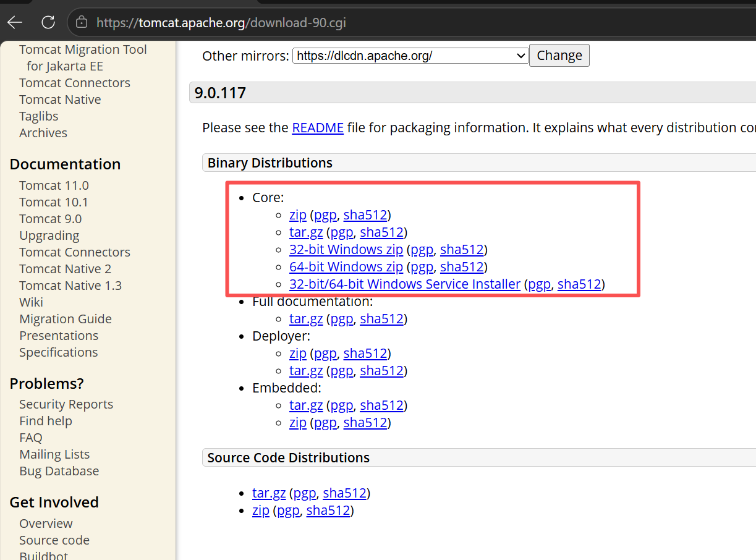Screen dimensions: 756x560
Task: Download the Embedded tar.gz
Action: coord(306,405)
